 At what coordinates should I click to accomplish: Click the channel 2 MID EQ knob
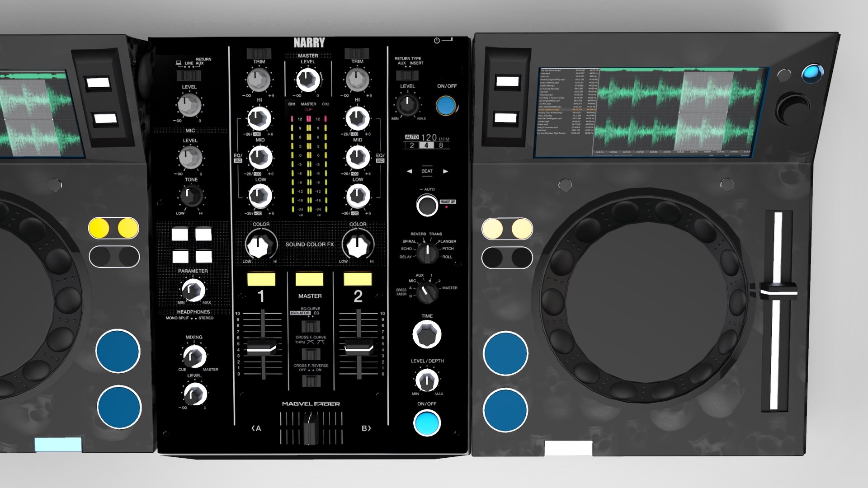click(358, 157)
